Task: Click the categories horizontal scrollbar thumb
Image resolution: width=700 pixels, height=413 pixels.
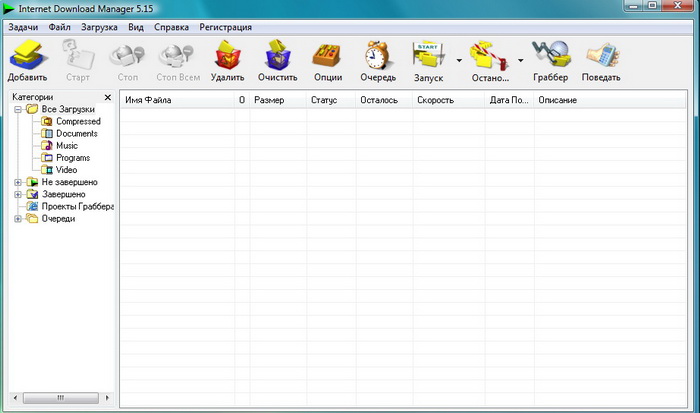Action: 61,397
